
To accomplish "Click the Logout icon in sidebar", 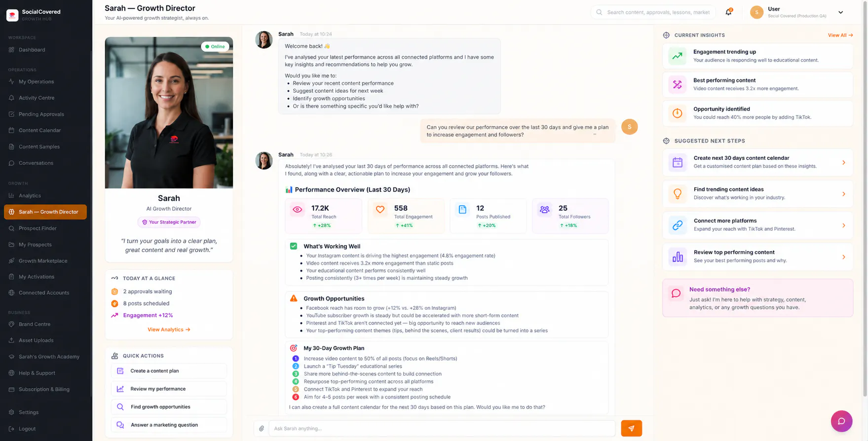I will 11,429.
